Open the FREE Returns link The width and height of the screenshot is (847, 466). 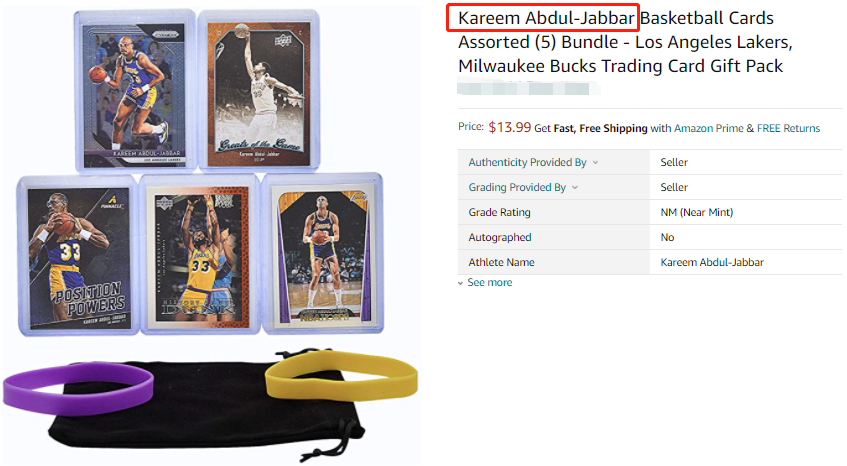(x=788, y=129)
